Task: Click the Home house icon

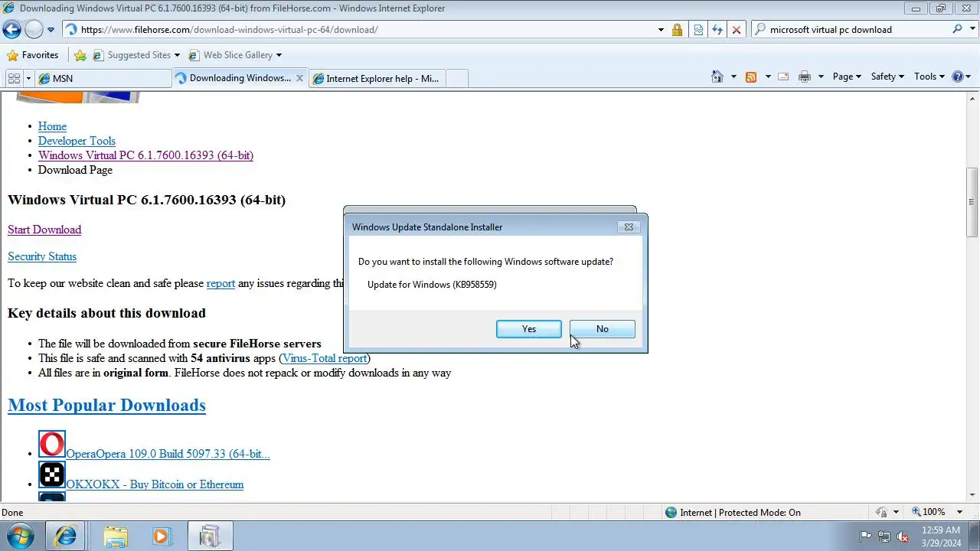Action: 717,77
